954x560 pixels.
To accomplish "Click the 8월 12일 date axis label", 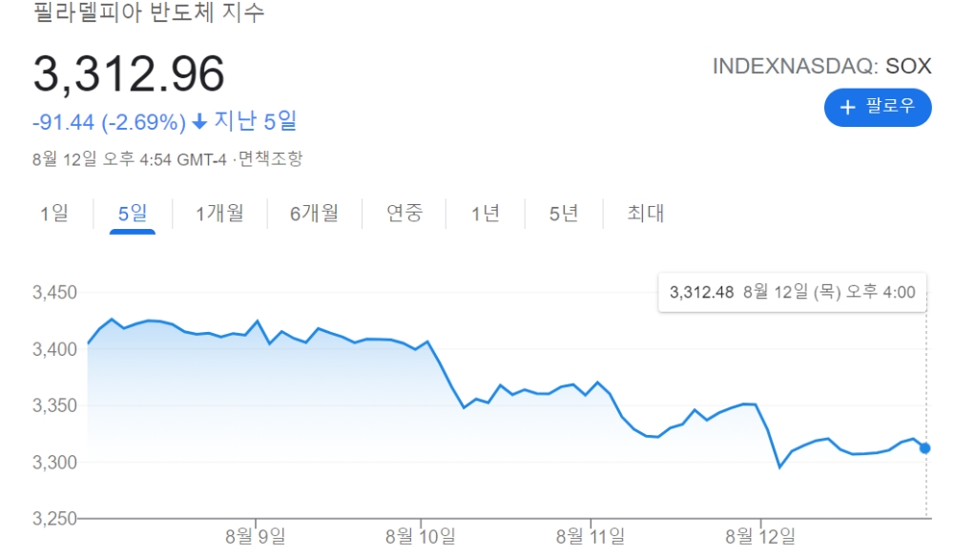I will coord(762,535).
